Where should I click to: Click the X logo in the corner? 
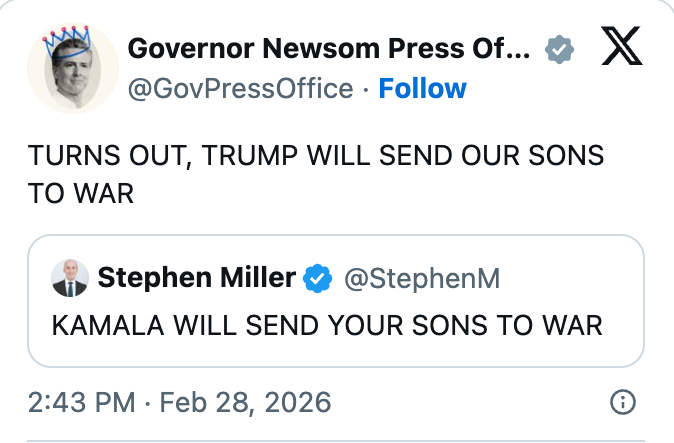[x=621, y=47]
